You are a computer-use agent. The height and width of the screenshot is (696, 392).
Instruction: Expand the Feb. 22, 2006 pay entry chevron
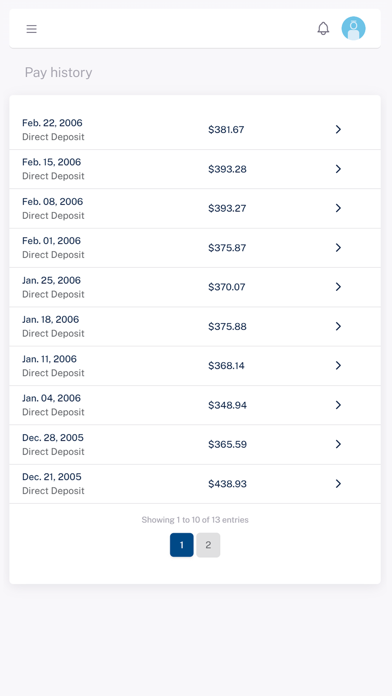(338, 129)
